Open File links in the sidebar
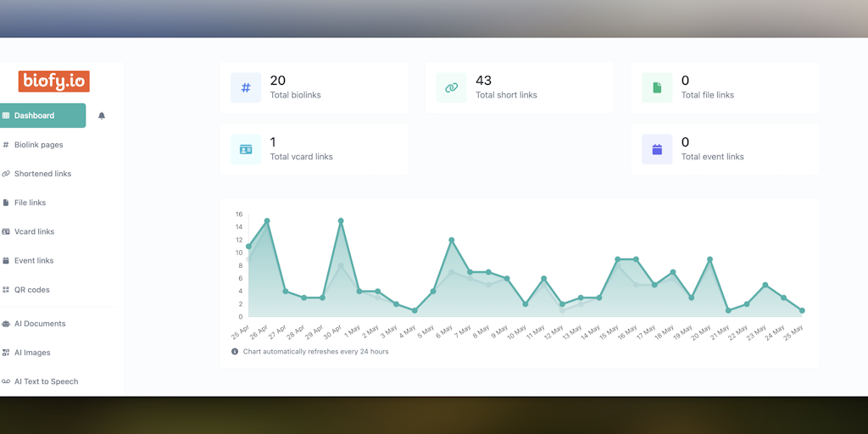Image resolution: width=868 pixels, height=434 pixels. click(30, 203)
